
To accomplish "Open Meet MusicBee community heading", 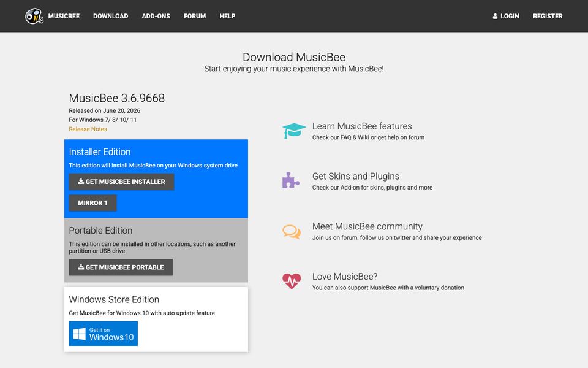I will 367,226.
